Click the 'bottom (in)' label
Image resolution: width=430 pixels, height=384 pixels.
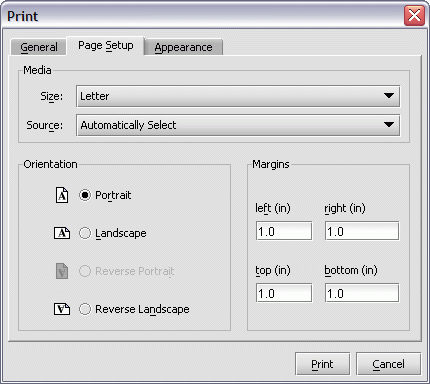click(351, 270)
